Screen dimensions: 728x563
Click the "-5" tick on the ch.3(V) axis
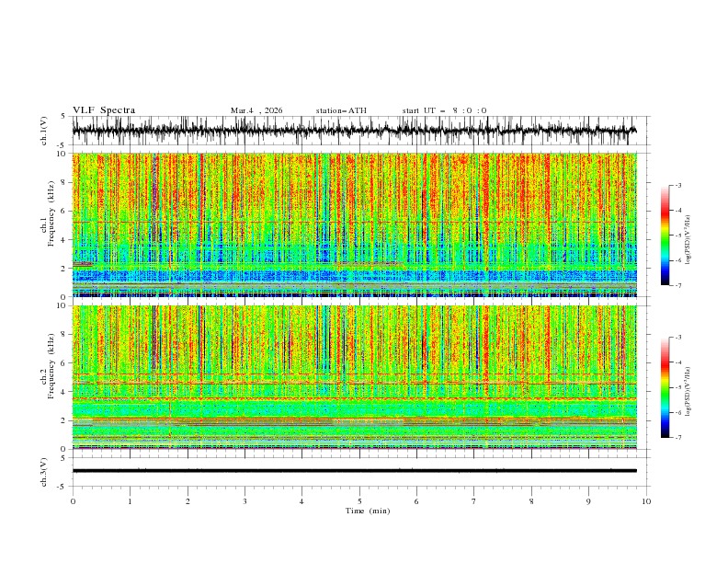tap(63, 487)
